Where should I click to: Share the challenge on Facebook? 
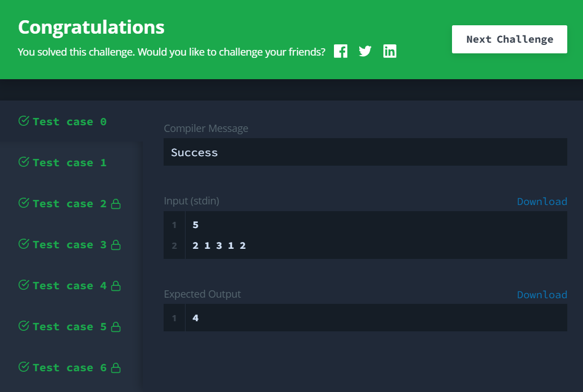pyautogui.click(x=341, y=51)
